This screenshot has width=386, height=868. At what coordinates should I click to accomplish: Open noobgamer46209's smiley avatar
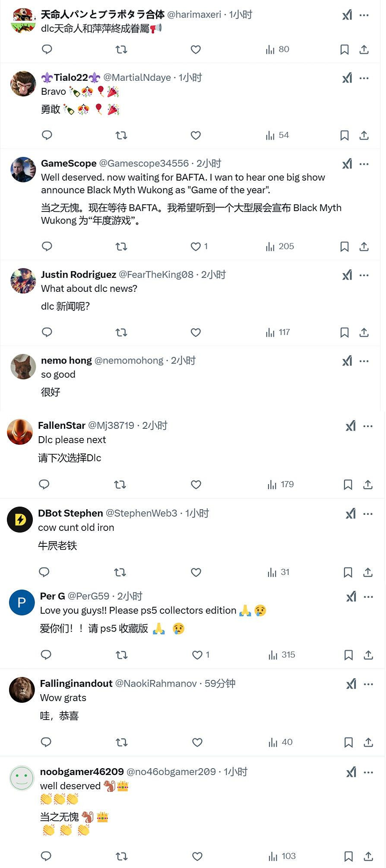(x=22, y=778)
